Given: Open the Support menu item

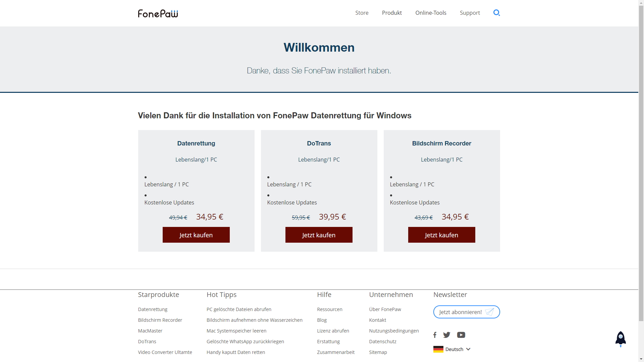Looking at the screenshot, I should click(x=470, y=13).
